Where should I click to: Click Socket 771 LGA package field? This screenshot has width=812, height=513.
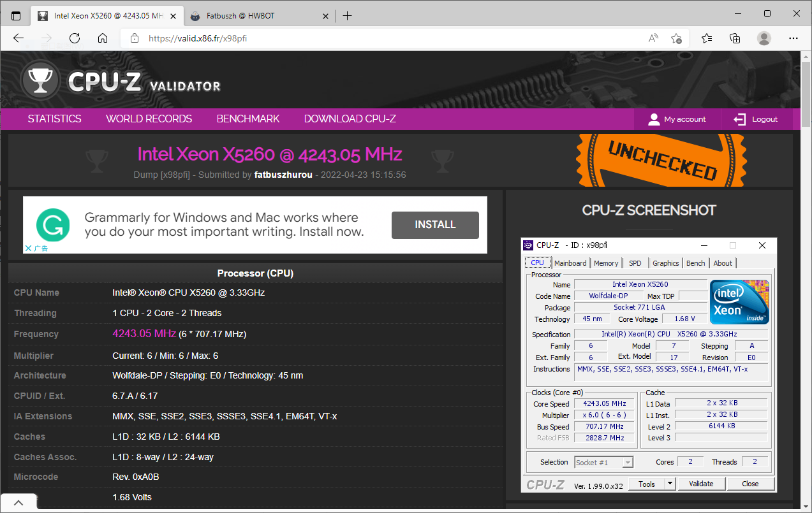coord(640,307)
